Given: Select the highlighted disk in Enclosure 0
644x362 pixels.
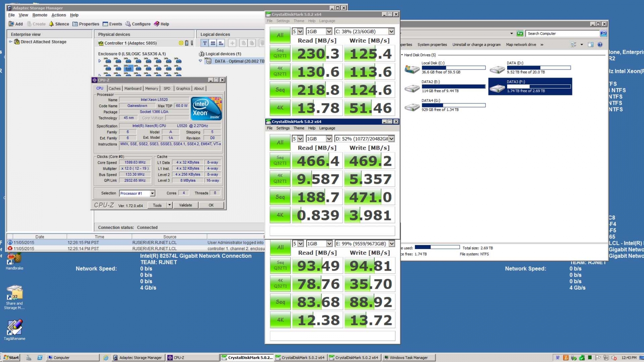Looking at the screenshot, I should pos(128,68).
